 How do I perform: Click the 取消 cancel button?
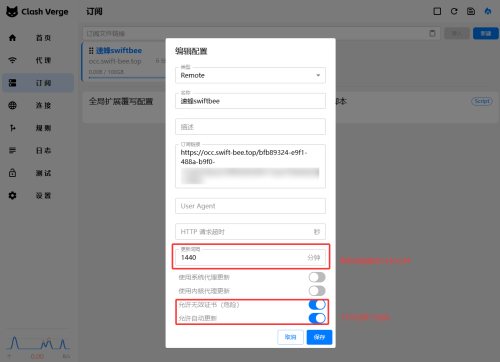pos(290,337)
